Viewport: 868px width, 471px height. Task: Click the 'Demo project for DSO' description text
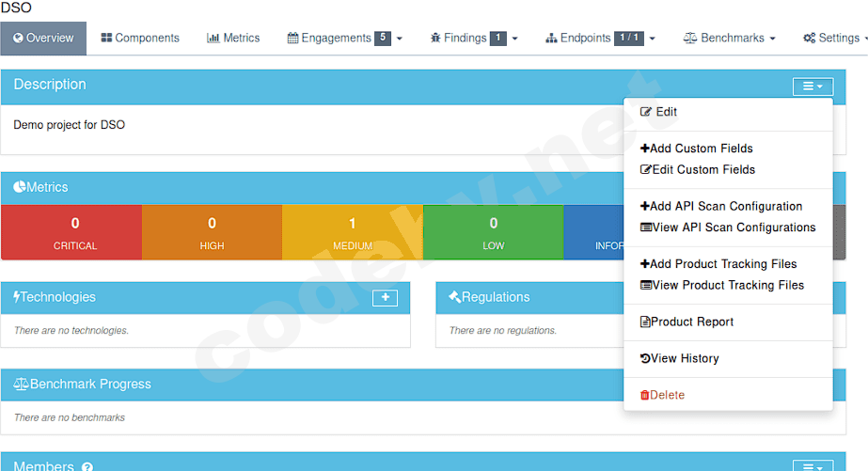coord(70,125)
